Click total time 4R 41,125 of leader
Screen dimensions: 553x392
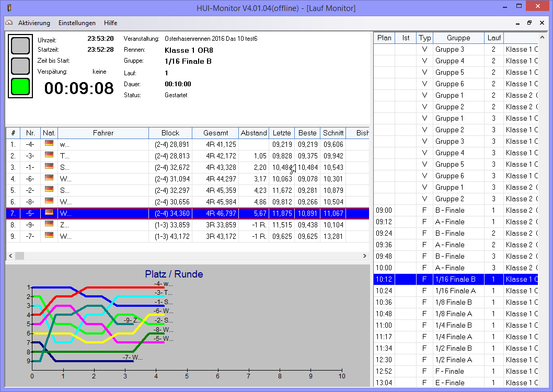click(221, 144)
